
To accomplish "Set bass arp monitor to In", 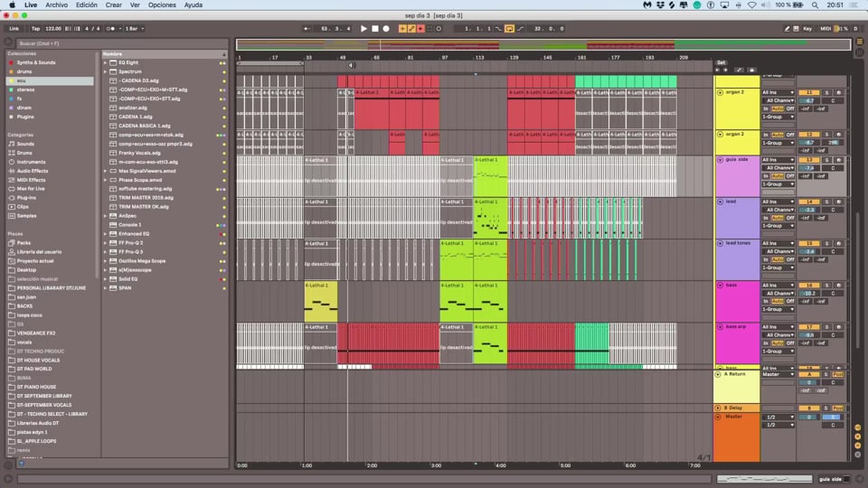I will 766,343.
